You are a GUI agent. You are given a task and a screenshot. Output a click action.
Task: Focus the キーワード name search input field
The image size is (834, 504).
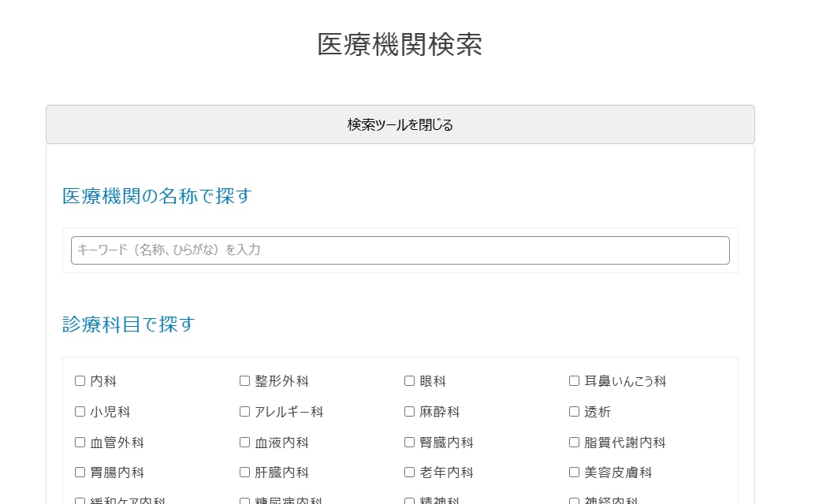pyautogui.click(x=400, y=250)
